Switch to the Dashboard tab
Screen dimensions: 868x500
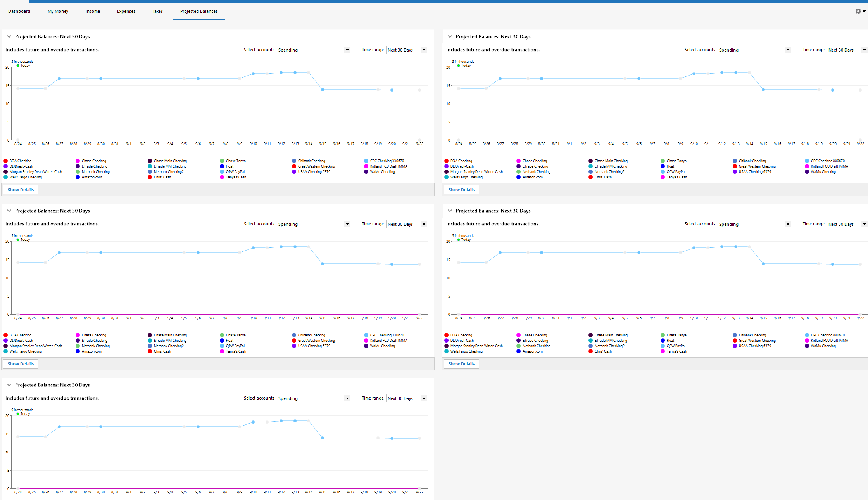19,11
